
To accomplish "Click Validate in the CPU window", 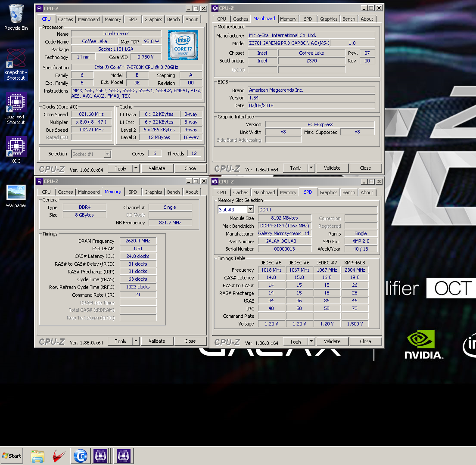I will [157, 168].
